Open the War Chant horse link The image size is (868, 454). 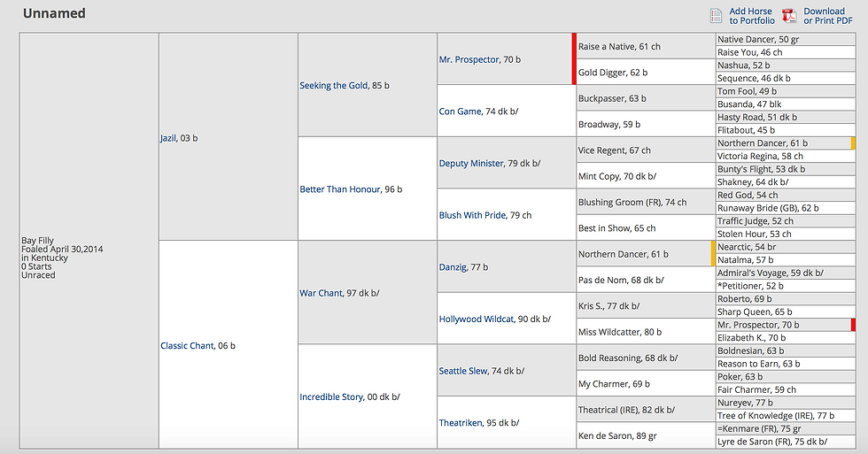(321, 293)
